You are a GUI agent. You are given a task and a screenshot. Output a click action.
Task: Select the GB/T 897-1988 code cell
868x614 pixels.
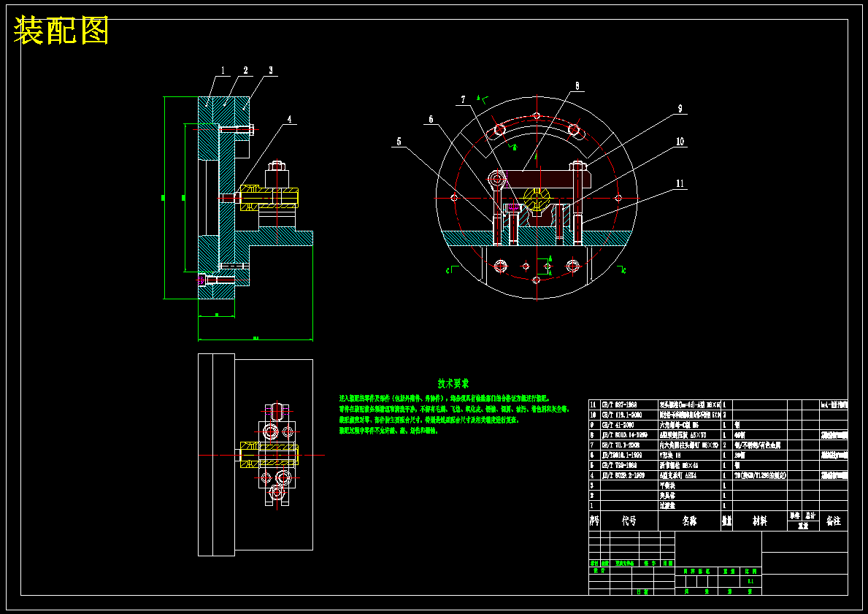629,404
